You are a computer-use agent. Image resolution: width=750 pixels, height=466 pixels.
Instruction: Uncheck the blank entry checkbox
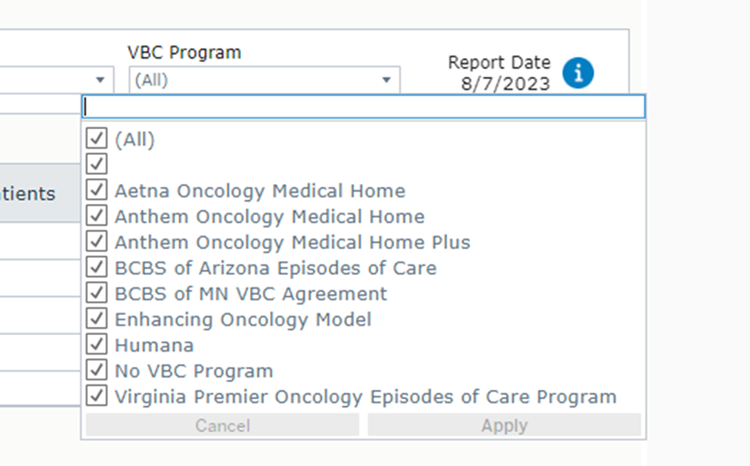coord(97,164)
